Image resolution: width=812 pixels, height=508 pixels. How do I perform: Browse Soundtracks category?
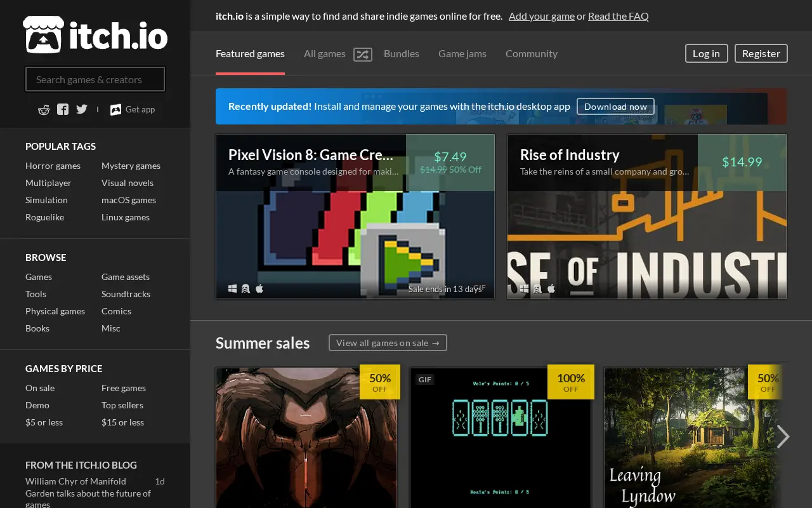coord(126,294)
